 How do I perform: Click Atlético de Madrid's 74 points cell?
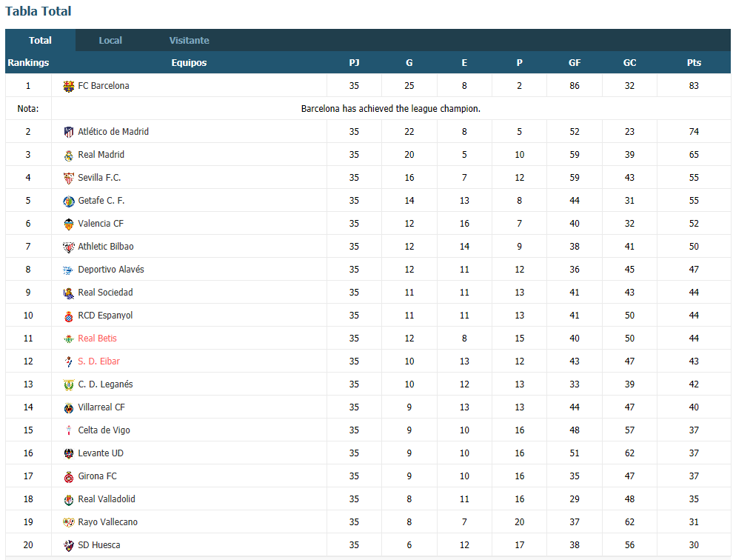(x=694, y=131)
